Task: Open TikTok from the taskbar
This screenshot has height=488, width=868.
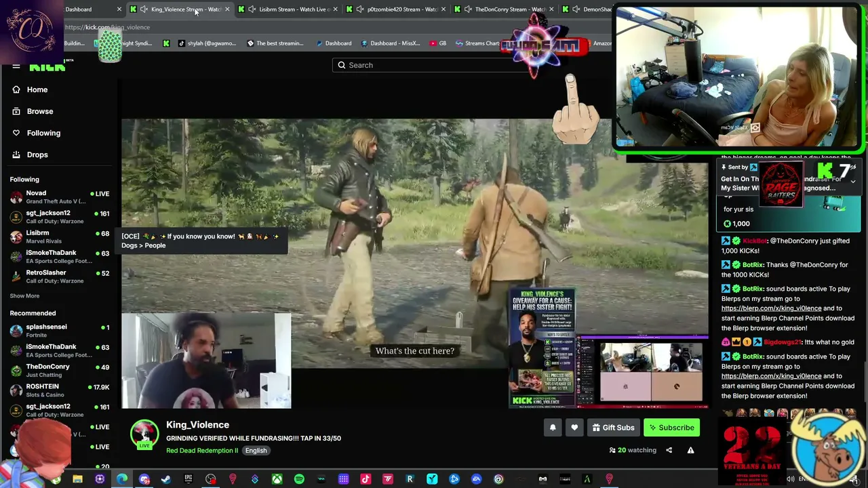Action: point(366,480)
